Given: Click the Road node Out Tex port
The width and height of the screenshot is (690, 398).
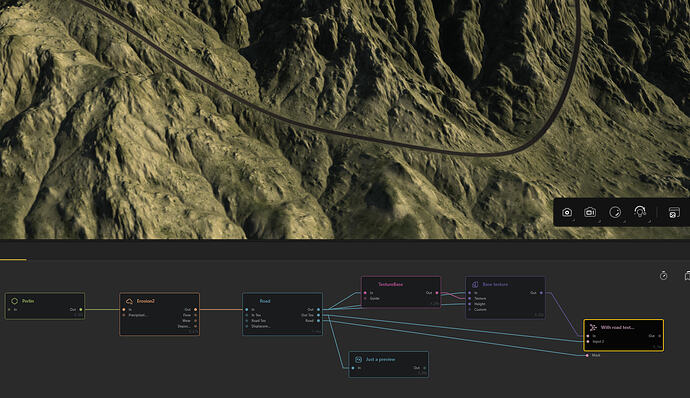Looking at the screenshot, I should [x=318, y=315].
